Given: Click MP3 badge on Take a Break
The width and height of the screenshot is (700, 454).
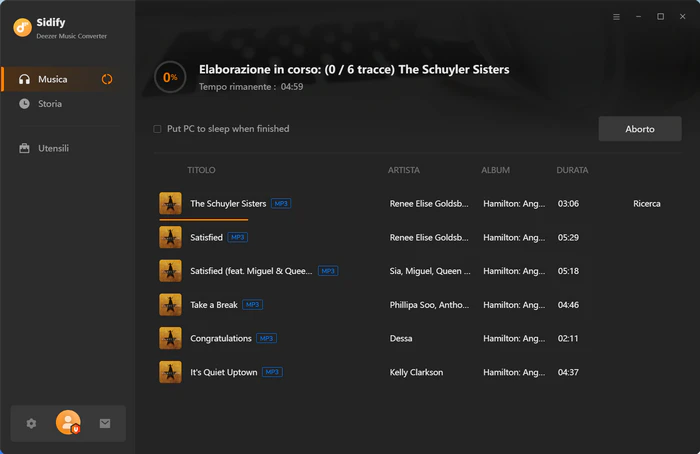Looking at the screenshot, I should point(252,304).
